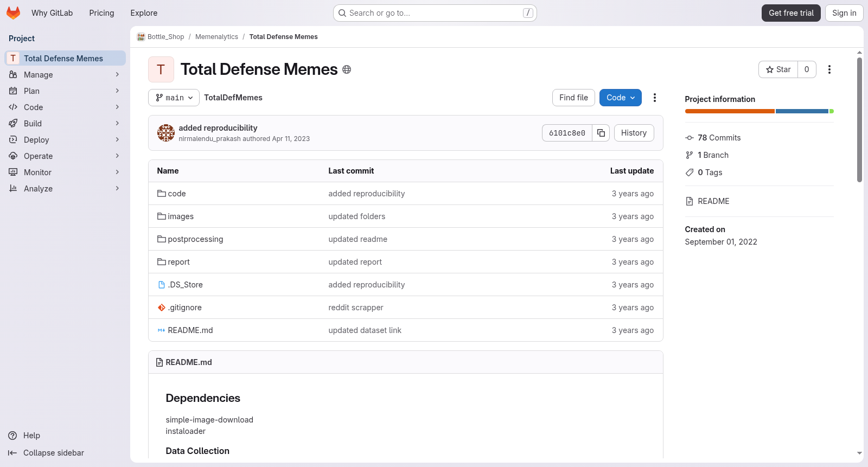This screenshot has width=868, height=467.
Task: Click the Sign in button
Action: tap(844, 13)
